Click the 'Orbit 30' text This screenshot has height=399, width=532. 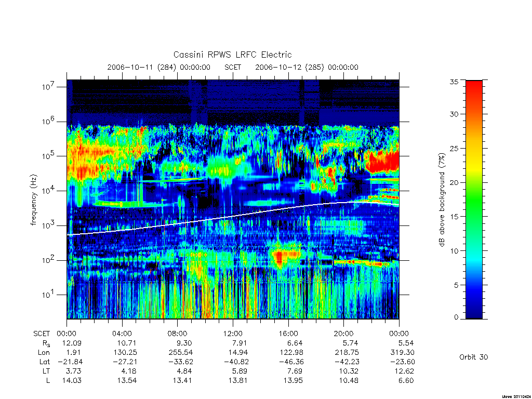pos(473,357)
